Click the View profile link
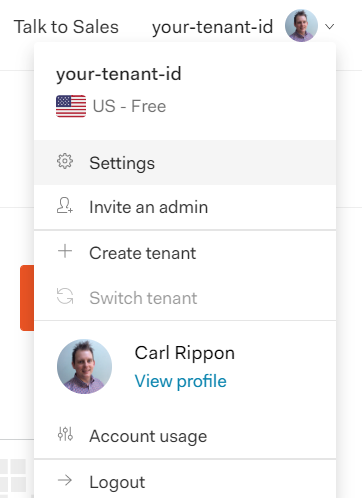The image size is (362, 498). coord(180,381)
